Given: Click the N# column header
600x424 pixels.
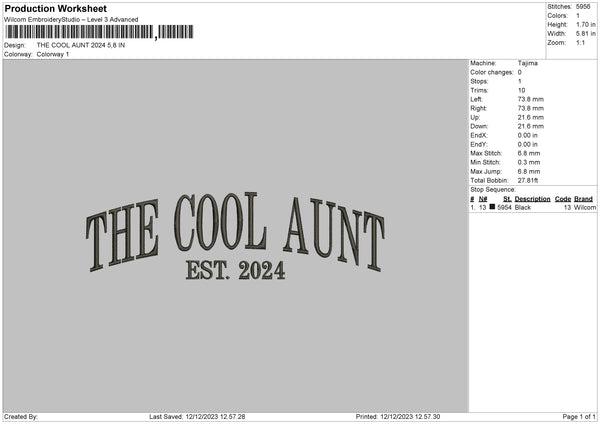Looking at the screenshot, I should (485, 199).
